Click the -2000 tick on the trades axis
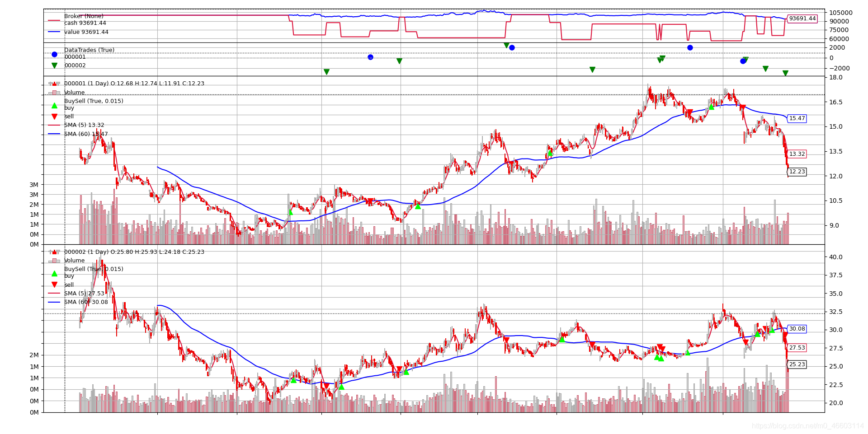868x434 pixels. (840, 68)
